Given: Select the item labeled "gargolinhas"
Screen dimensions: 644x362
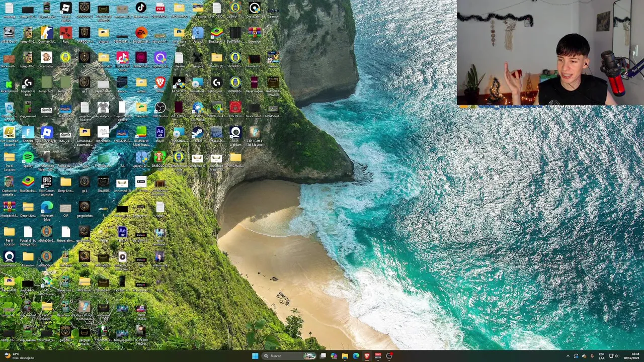Looking at the screenshot, I should tap(85, 209).
